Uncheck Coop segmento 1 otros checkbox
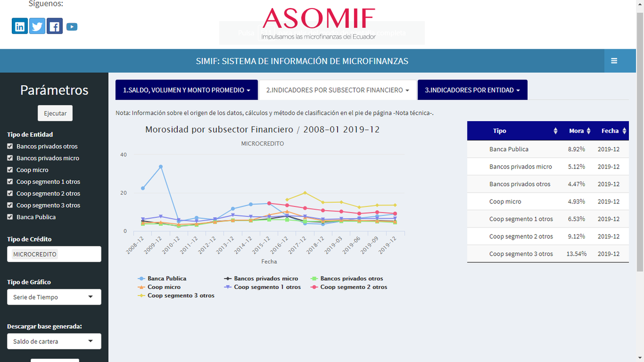 pos(10,182)
